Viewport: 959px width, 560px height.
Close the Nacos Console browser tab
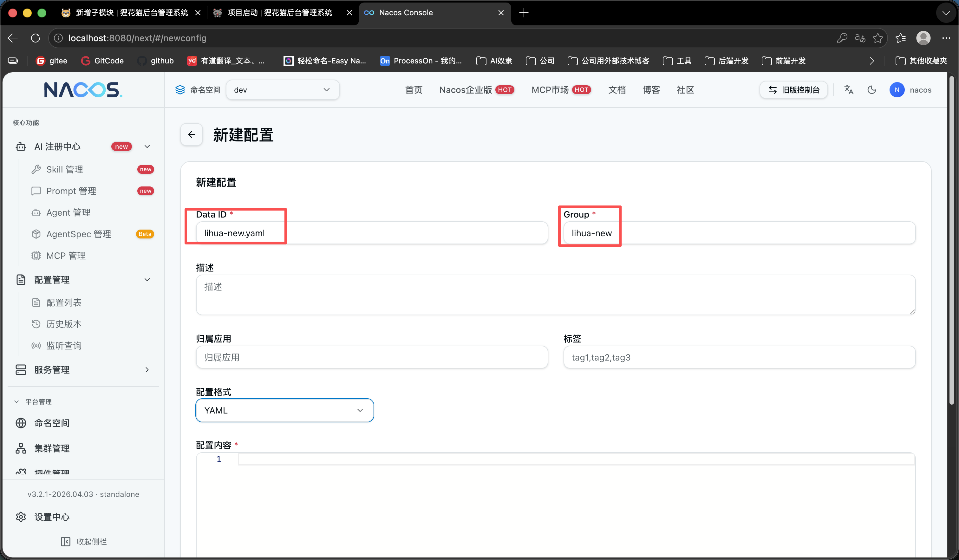click(501, 13)
